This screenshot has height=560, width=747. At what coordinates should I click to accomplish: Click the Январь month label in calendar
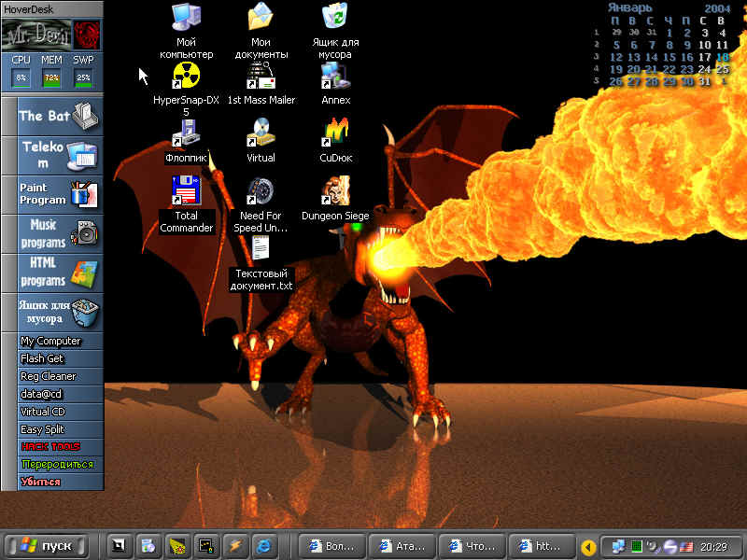point(629,7)
